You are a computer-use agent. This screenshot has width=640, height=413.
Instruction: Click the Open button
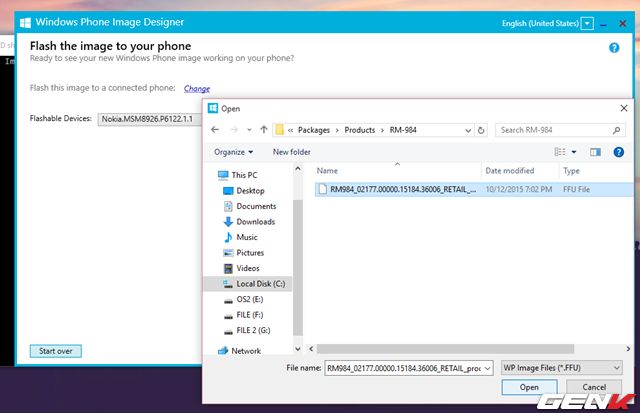click(529, 387)
